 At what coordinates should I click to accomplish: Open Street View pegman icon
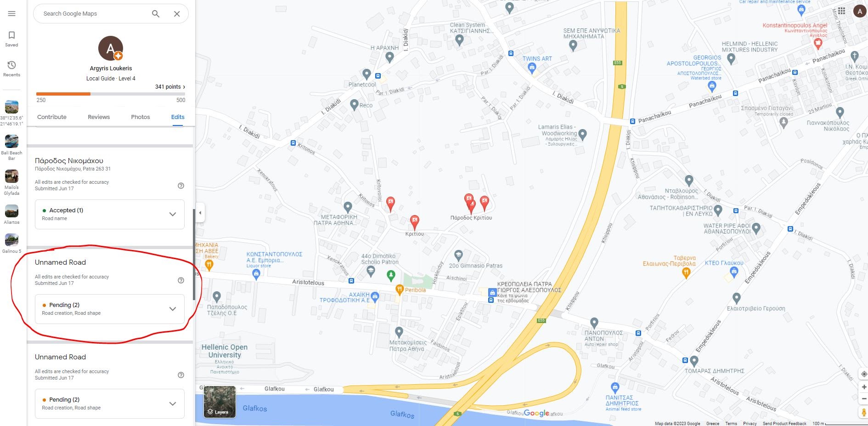[x=864, y=412]
